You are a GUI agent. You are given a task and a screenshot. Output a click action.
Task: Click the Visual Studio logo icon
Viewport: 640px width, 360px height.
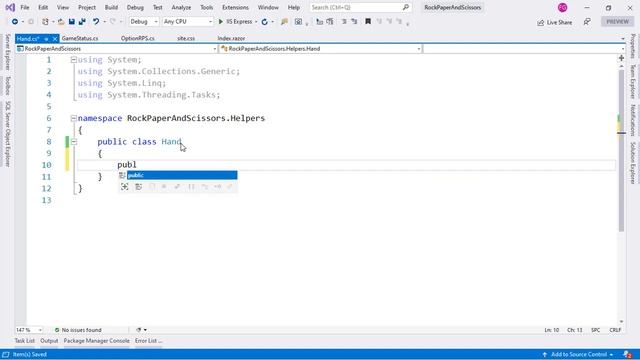point(10,7)
